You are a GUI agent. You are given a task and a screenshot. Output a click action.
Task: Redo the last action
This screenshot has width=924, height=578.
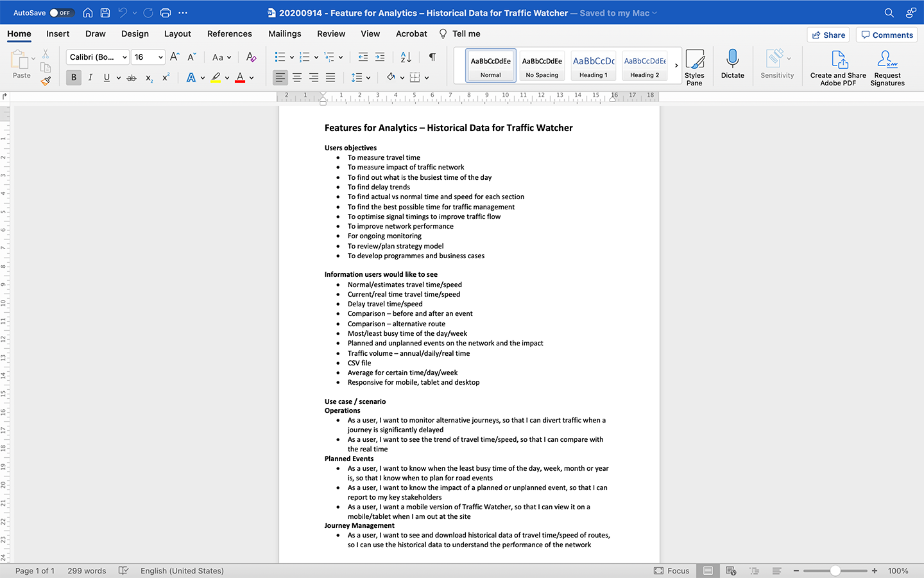[148, 13]
